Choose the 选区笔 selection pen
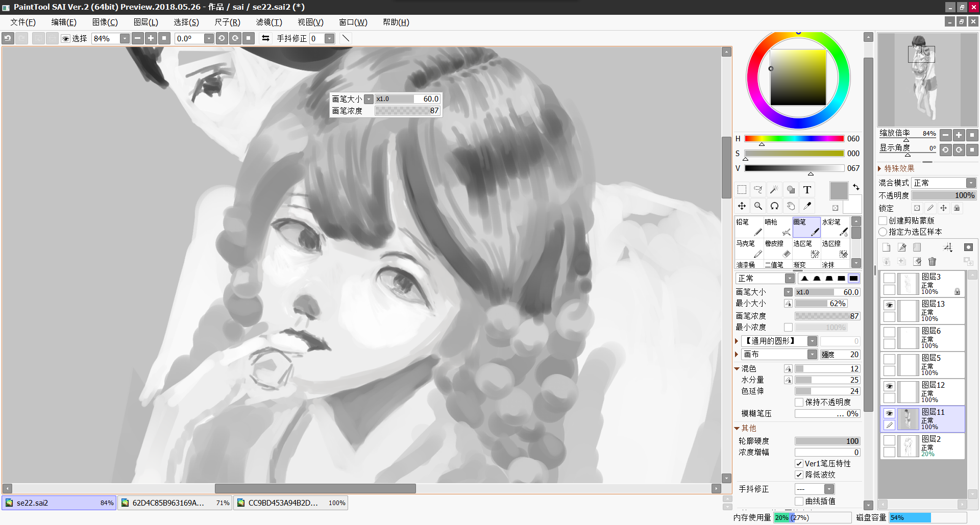Viewport: 980px width, 525px height. [x=806, y=248]
